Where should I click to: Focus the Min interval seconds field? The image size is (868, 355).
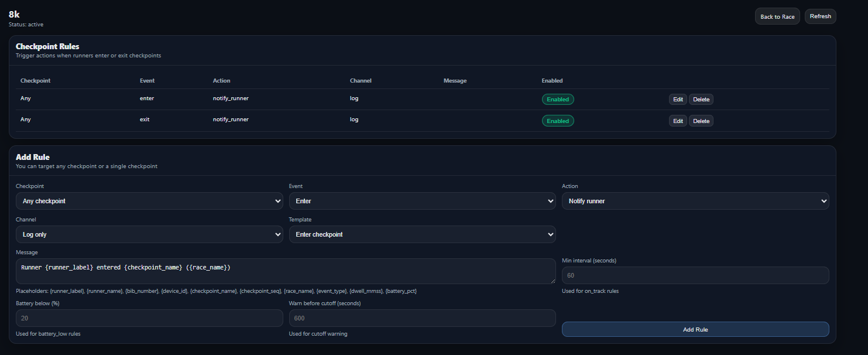click(x=695, y=275)
